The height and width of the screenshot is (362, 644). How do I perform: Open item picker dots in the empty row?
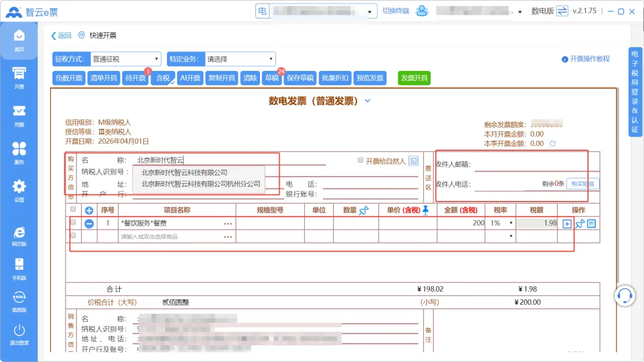coord(228,237)
